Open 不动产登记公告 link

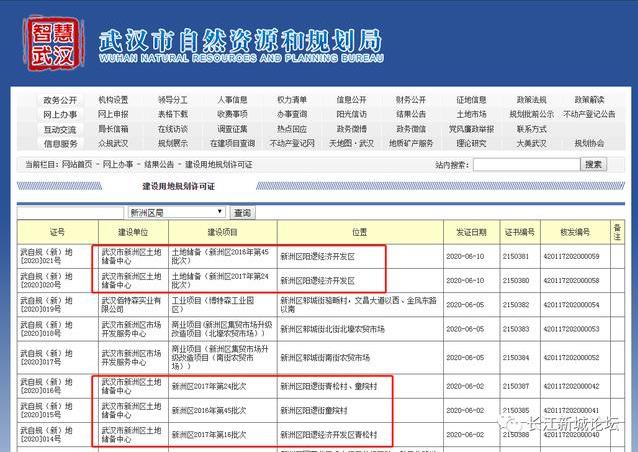[x=589, y=114]
